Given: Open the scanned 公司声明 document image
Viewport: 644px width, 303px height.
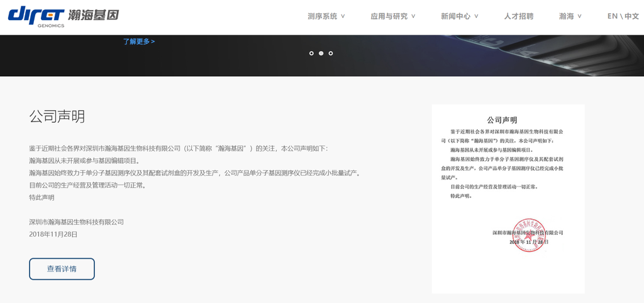Looking at the screenshot, I should pos(508,198).
